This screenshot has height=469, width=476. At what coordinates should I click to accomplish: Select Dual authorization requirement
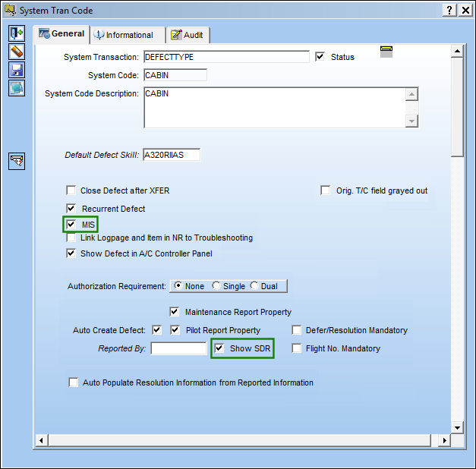(254, 286)
